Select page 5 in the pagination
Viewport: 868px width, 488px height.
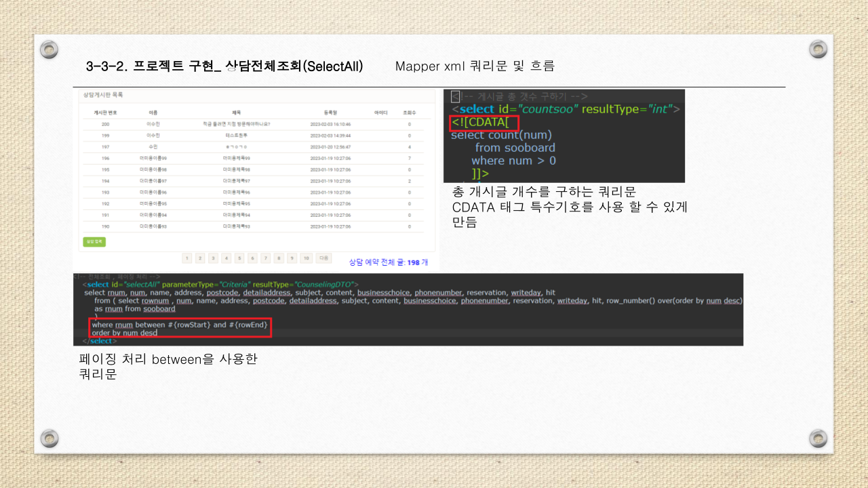[239, 258]
